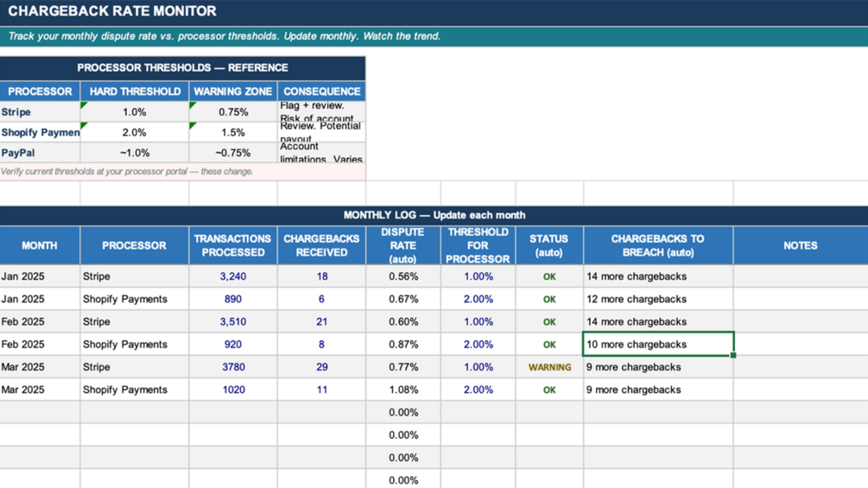
Task: Click the Stripe row label in thresholds table
Action: pos(40,112)
